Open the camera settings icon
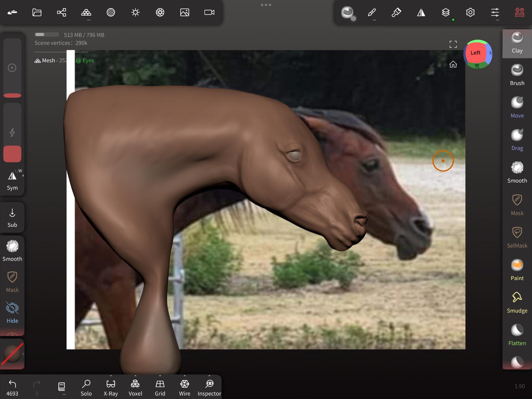Screen dimensions: 532x399 tap(209, 12)
